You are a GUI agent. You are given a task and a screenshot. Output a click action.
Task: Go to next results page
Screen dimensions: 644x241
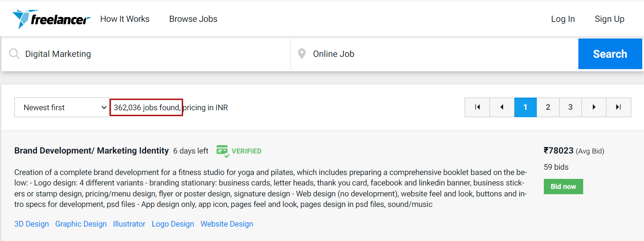pos(594,107)
